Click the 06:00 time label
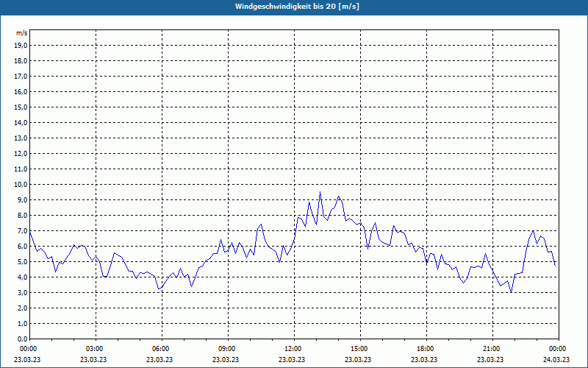 coord(162,349)
